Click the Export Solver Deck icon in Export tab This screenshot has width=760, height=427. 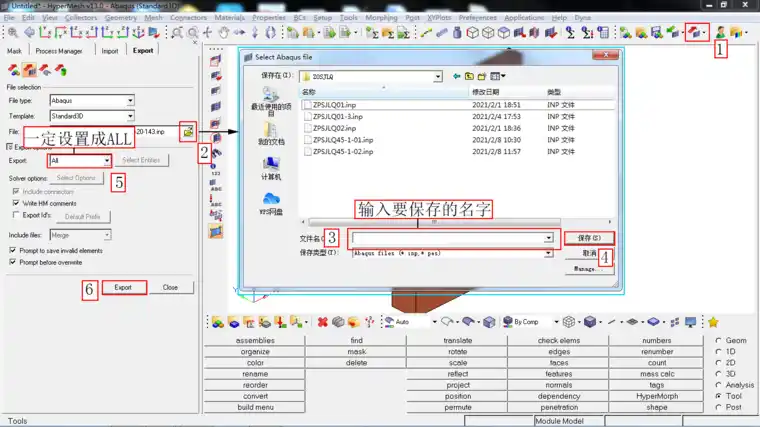point(30,70)
